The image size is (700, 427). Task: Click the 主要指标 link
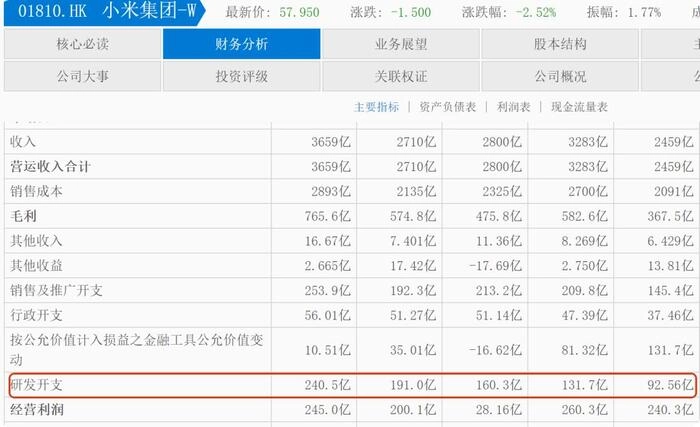[x=376, y=107]
